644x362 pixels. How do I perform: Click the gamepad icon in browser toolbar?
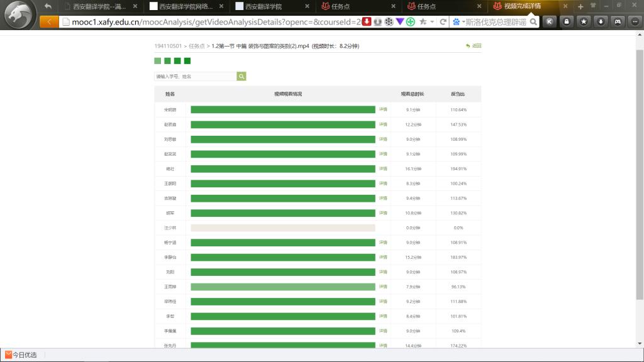[618, 21]
